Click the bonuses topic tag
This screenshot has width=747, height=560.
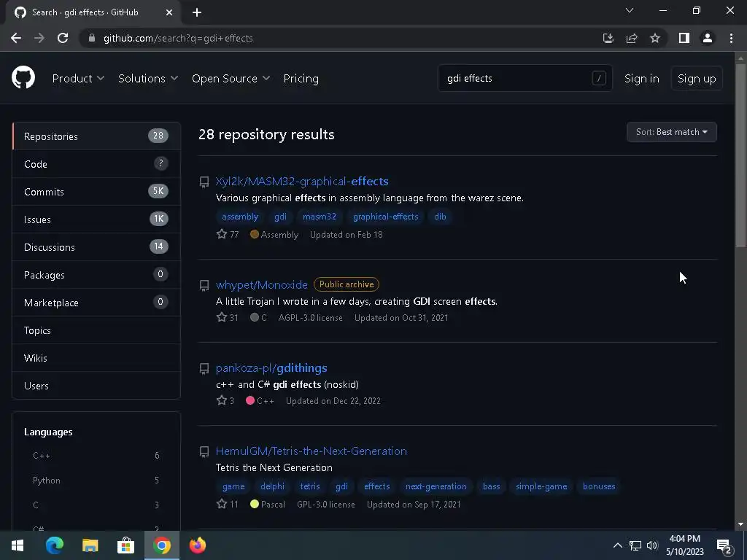click(599, 486)
